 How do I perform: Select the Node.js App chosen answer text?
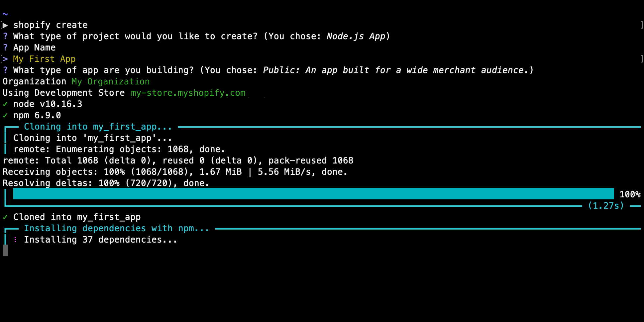click(356, 36)
